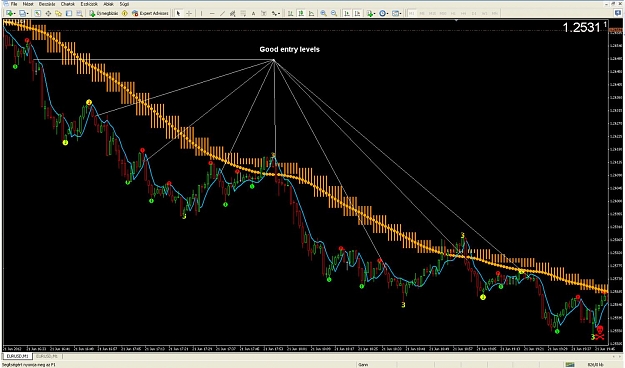The width and height of the screenshot is (625, 368).
Task: Open the Nézet menu
Action: (x=28, y=4)
